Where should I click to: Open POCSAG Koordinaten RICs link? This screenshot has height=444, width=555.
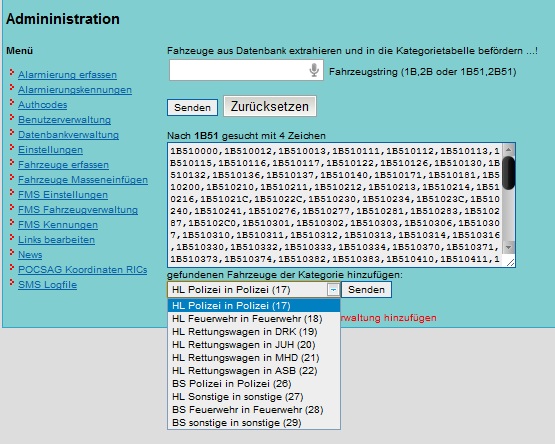coord(82,269)
